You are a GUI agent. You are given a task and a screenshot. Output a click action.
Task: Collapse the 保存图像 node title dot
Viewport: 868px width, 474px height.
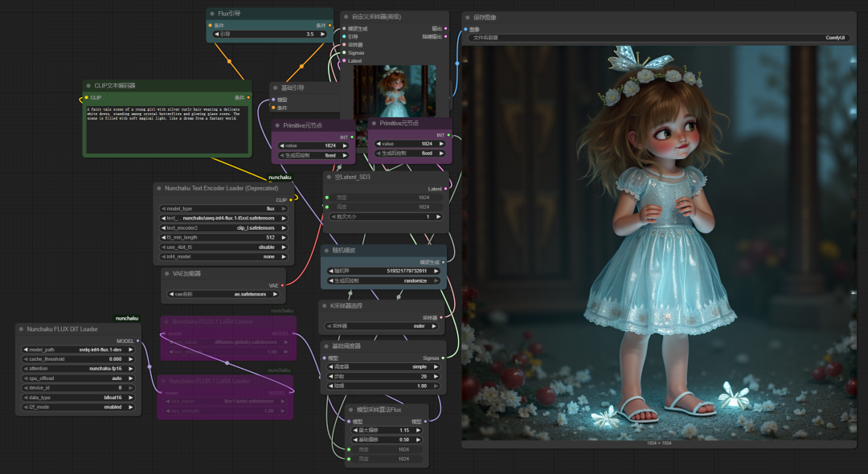(467, 18)
